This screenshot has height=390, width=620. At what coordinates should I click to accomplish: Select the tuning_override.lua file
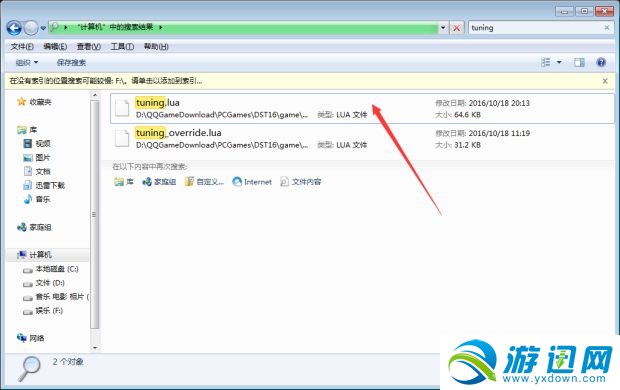[362, 138]
